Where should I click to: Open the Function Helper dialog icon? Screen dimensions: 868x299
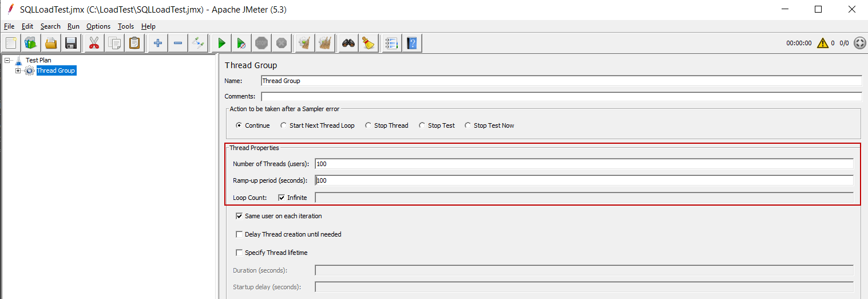click(391, 43)
